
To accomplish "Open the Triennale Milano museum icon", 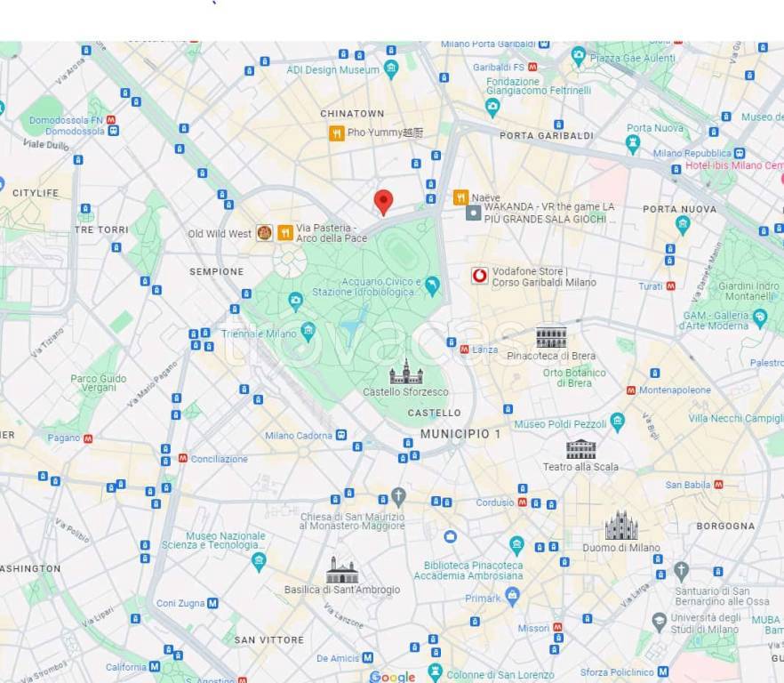I will pyautogui.click(x=308, y=333).
